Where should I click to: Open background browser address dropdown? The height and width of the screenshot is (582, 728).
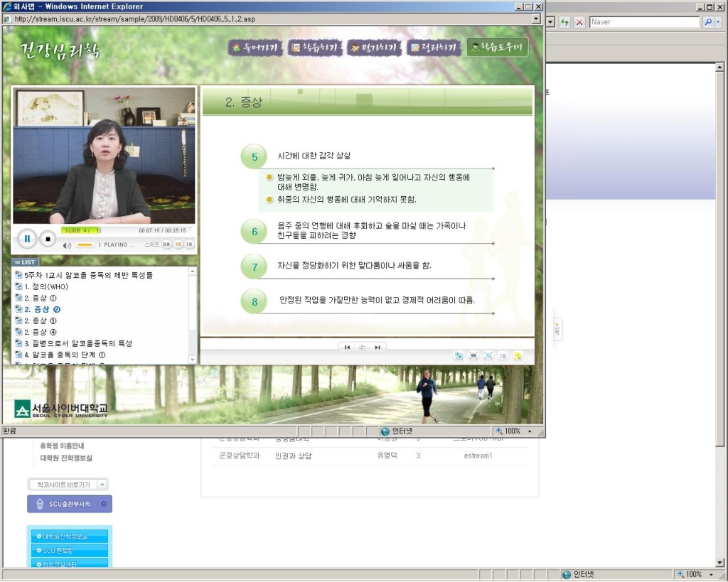tap(551, 22)
